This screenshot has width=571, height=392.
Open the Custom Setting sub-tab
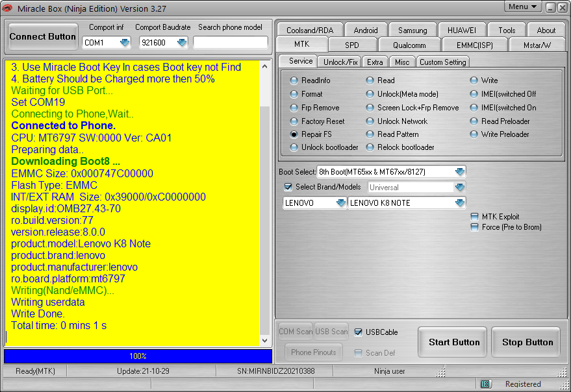442,62
